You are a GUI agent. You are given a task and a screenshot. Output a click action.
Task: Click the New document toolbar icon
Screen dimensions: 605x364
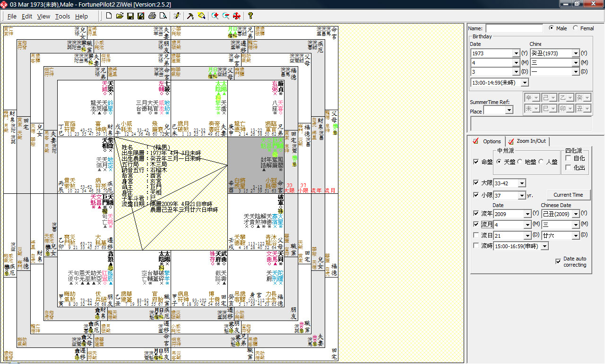click(109, 16)
